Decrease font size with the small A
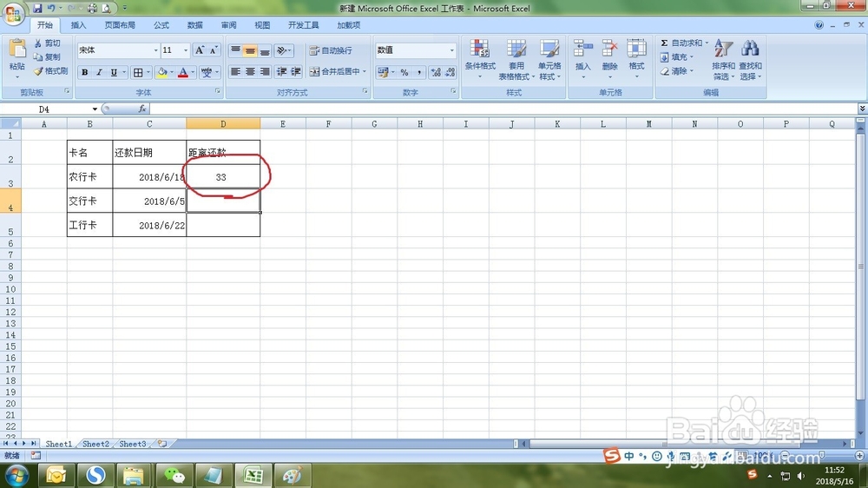Viewport: 868px width, 488px height. (x=214, y=50)
